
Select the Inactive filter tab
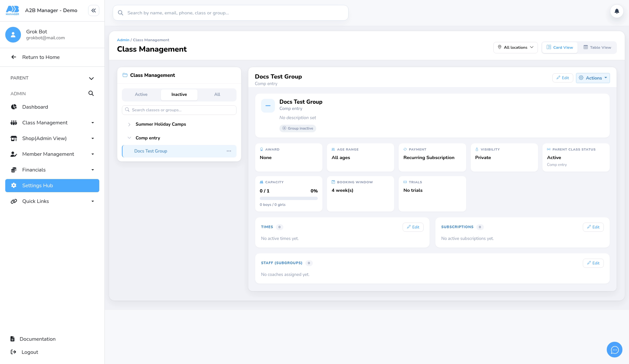179,95
